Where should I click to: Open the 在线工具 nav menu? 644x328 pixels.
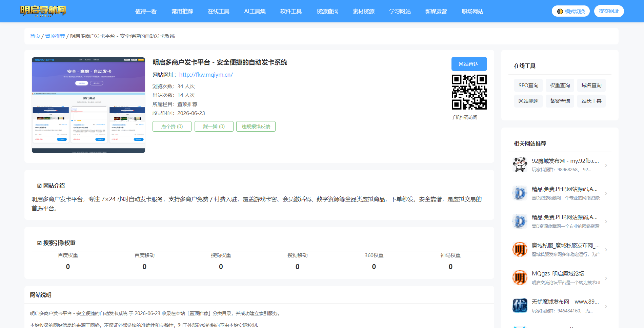pos(218,11)
